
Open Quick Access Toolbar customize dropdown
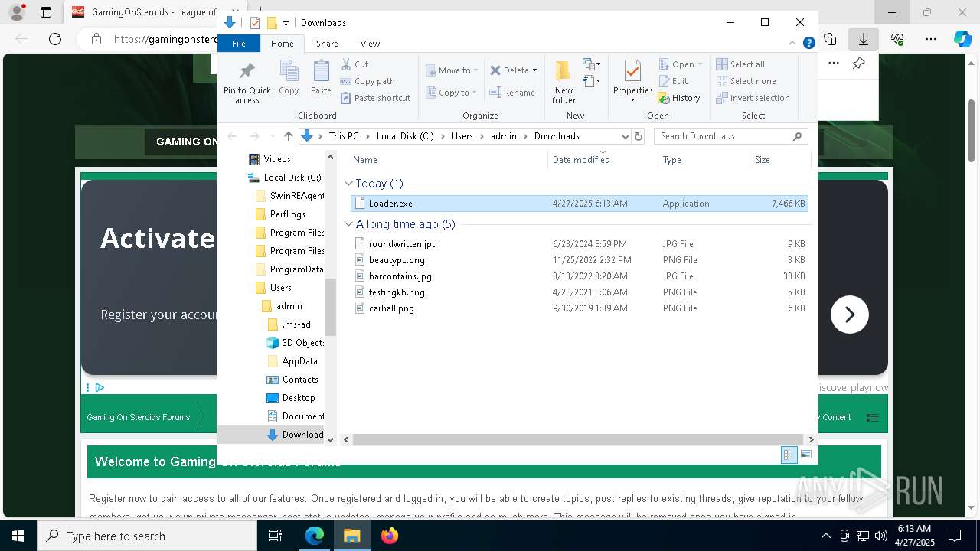286,23
